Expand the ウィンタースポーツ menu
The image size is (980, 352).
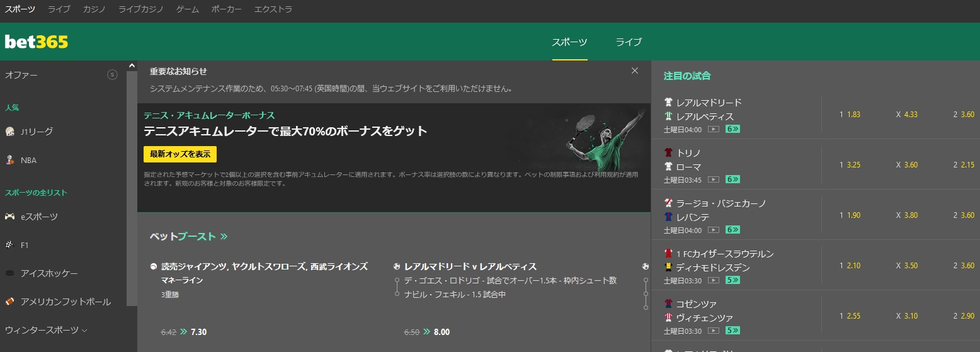pyautogui.click(x=46, y=330)
